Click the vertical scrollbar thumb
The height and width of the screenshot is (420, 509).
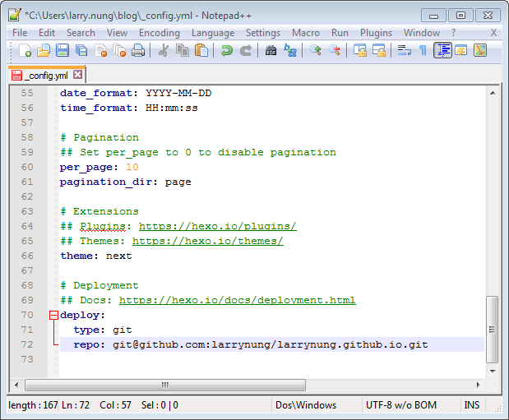coord(493,330)
